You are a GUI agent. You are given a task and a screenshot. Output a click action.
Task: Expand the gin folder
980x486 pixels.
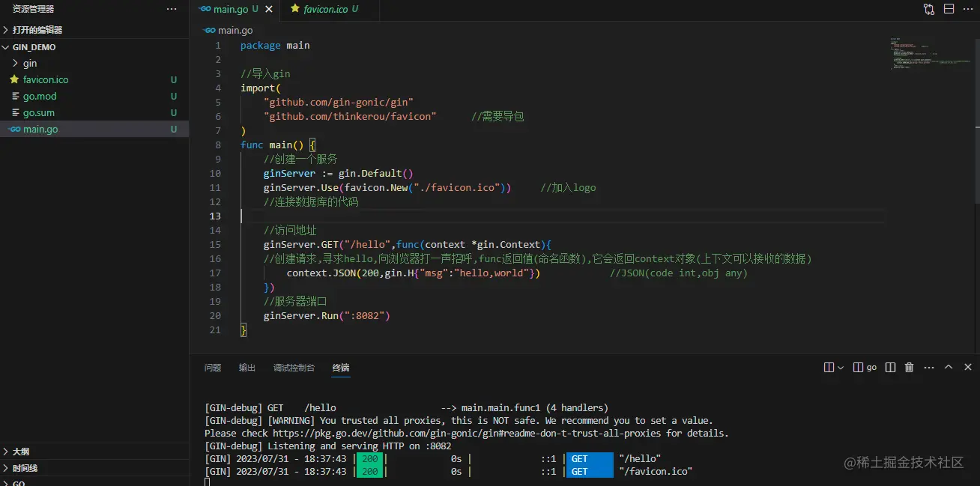(94, 63)
